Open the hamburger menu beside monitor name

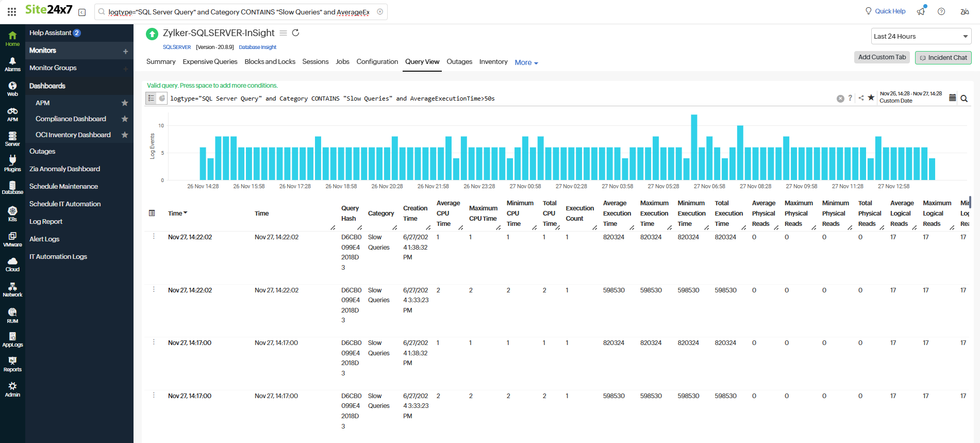pyautogui.click(x=283, y=33)
